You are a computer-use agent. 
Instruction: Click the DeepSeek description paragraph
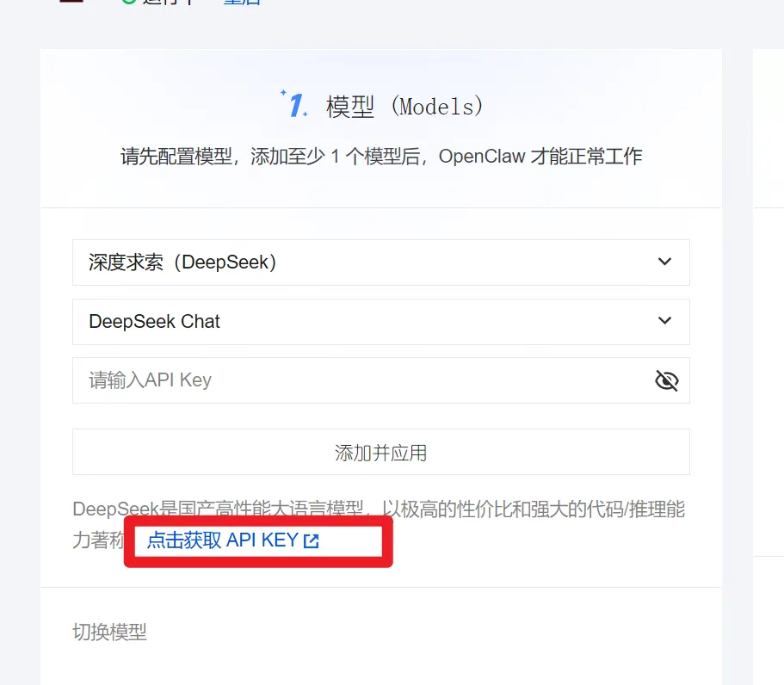[379, 524]
